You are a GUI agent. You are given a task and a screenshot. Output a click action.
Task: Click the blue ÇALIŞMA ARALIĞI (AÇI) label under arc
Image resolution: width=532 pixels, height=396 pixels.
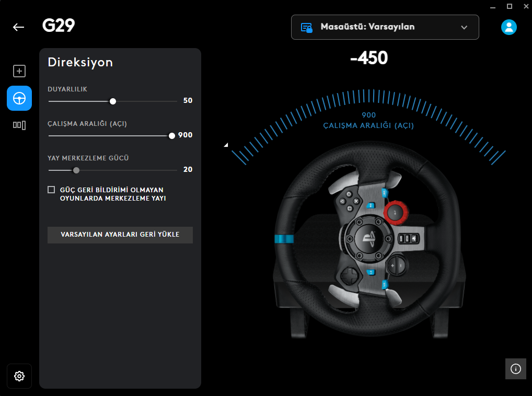coord(368,126)
